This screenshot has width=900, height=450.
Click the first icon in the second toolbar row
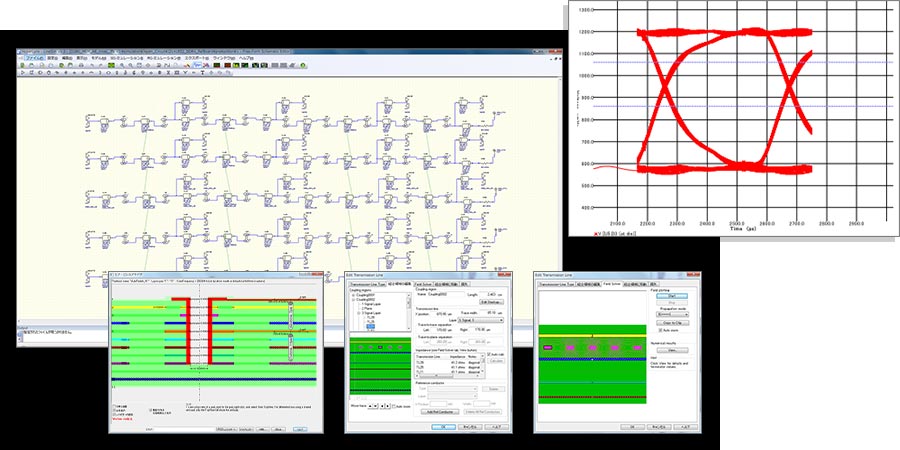(22, 74)
